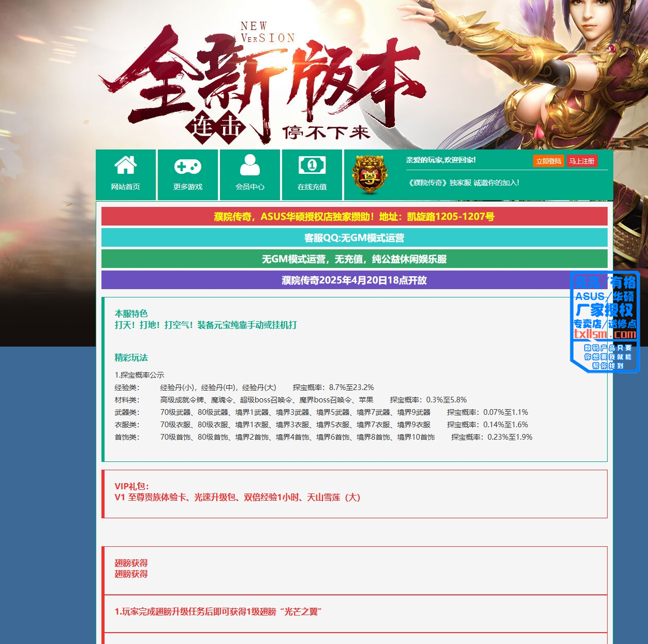The image size is (648, 644).
Task: Open the floating ASUS 厂家授权 advertisement
Action: [605, 322]
